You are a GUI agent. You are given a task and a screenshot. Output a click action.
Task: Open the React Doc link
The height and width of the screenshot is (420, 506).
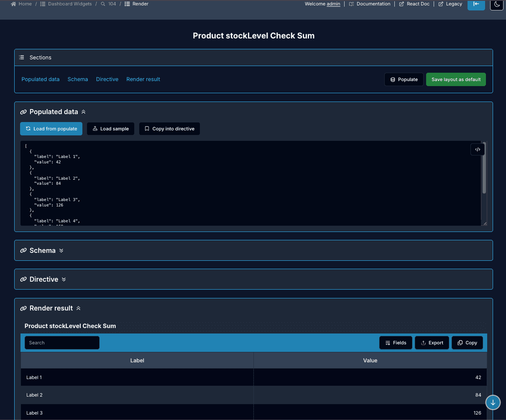pyautogui.click(x=418, y=4)
